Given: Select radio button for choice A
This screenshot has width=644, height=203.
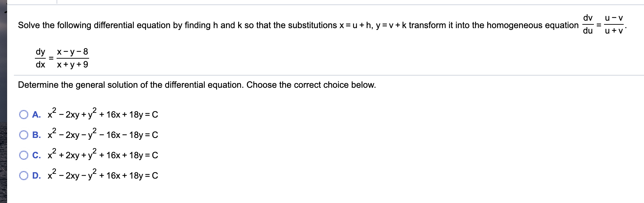Looking at the screenshot, I should 23,115.
